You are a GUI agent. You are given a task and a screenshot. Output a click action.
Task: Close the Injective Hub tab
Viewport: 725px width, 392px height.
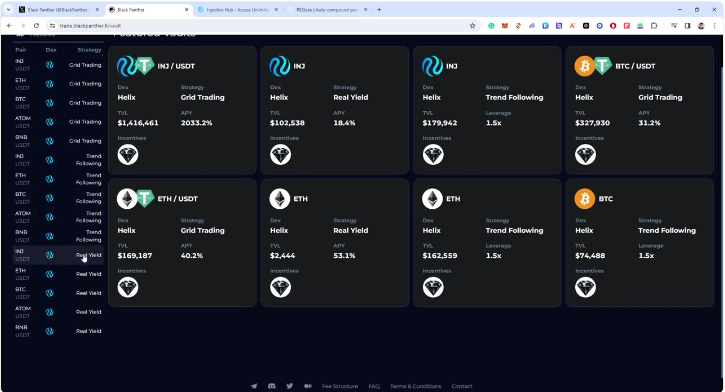[276, 9]
